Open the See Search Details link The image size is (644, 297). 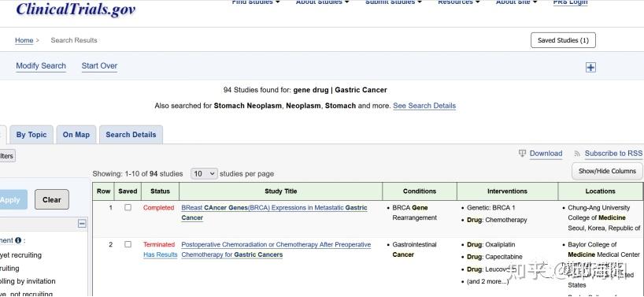click(424, 106)
